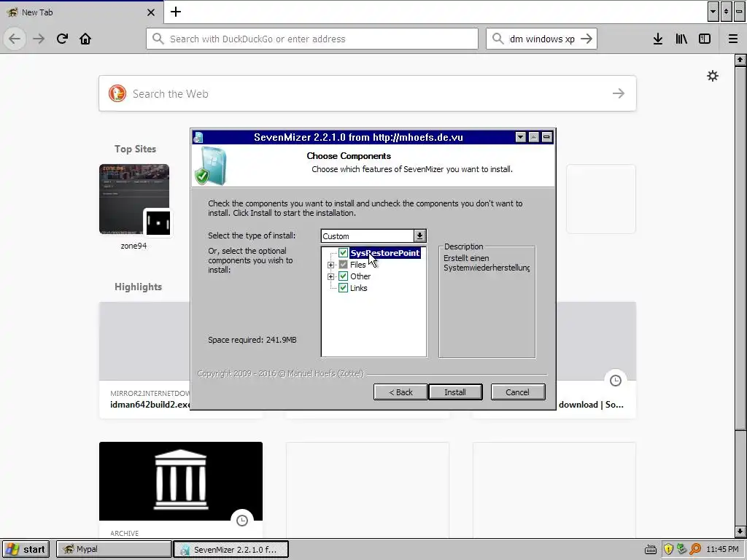Uncheck the SysRestorePoint checkbox
Image resolution: width=747 pixels, height=560 pixels.
343,253
